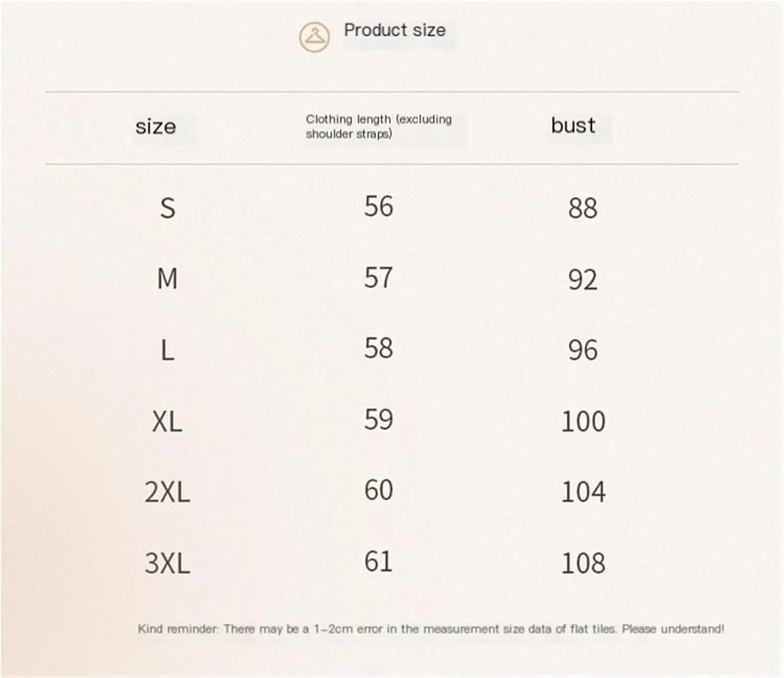Screen dimensions: 784x678
Task: Click the clothing length value 60
Action: point(378,490)
